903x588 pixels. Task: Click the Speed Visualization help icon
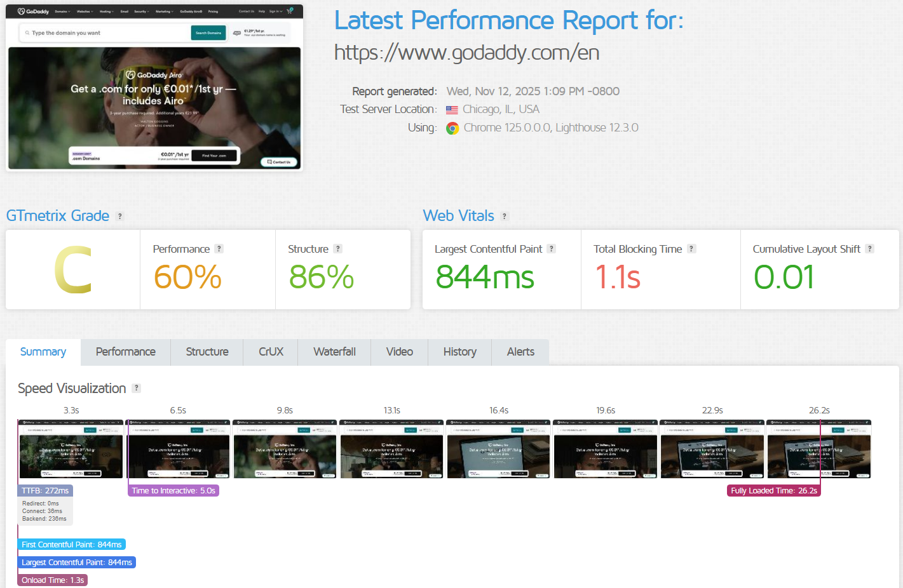pyautogui.click(x=136, y=388)
